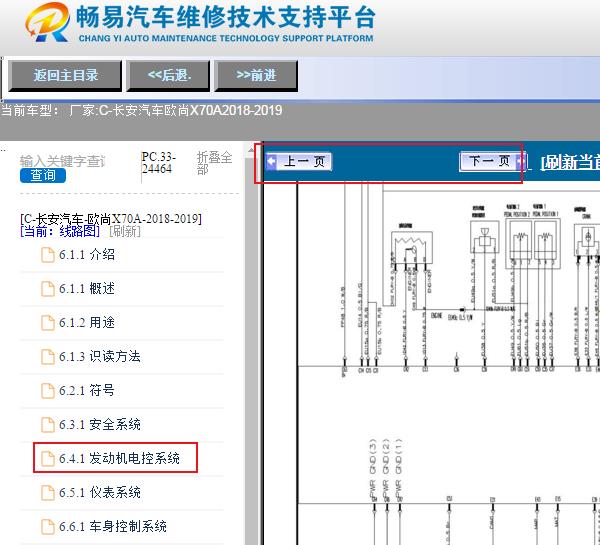Click the document icon beside 6.5.1 仪表系统

[x=48, y=493]
